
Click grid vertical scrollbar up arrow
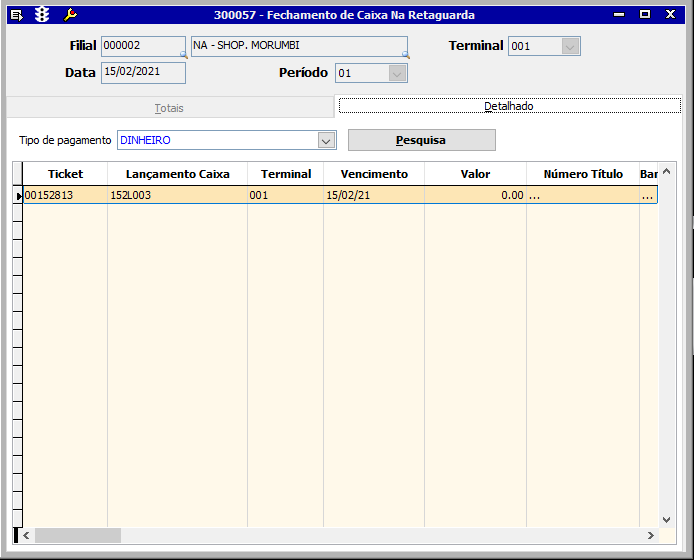pos(667,171)
